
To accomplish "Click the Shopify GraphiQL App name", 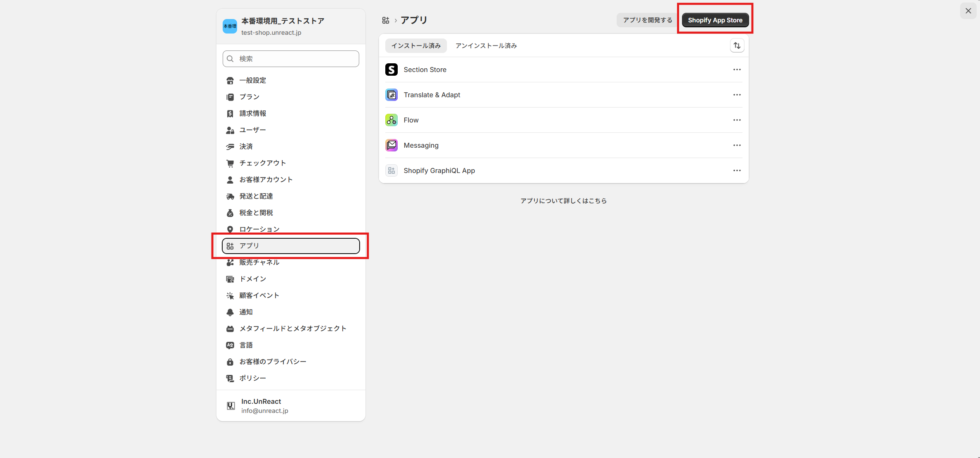I will [439, 170].
